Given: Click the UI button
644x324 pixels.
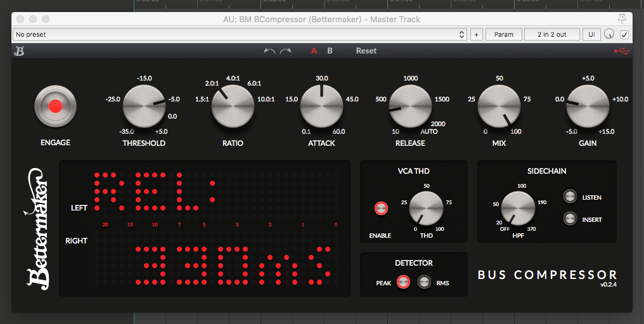Looking at the screenshot, I should click(592, 34).
